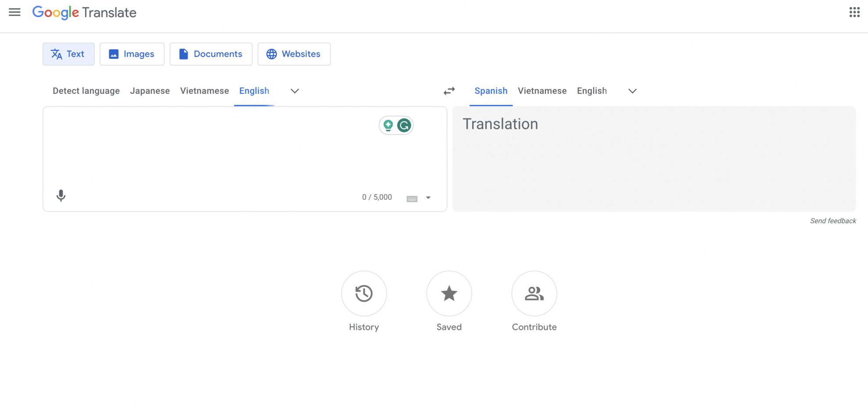
Task: Enable Documents translation mode
Action: (211, 54)
